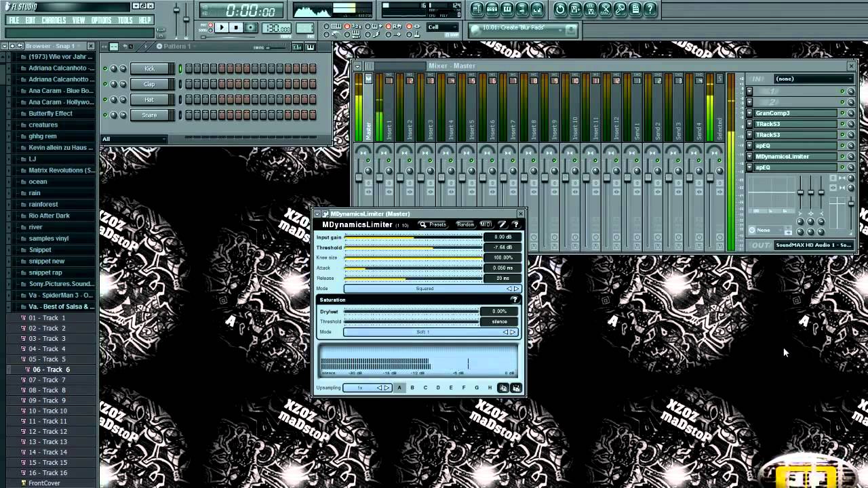Open Saturation section help icon

point(515,300)
